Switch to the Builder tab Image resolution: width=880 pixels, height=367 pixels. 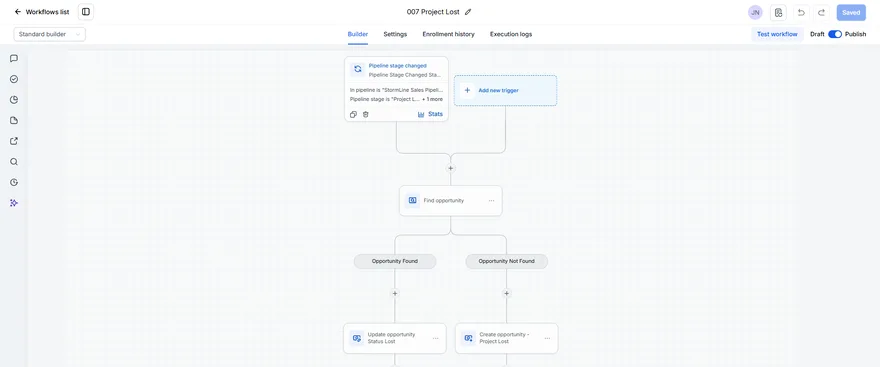tap(358, 34)
